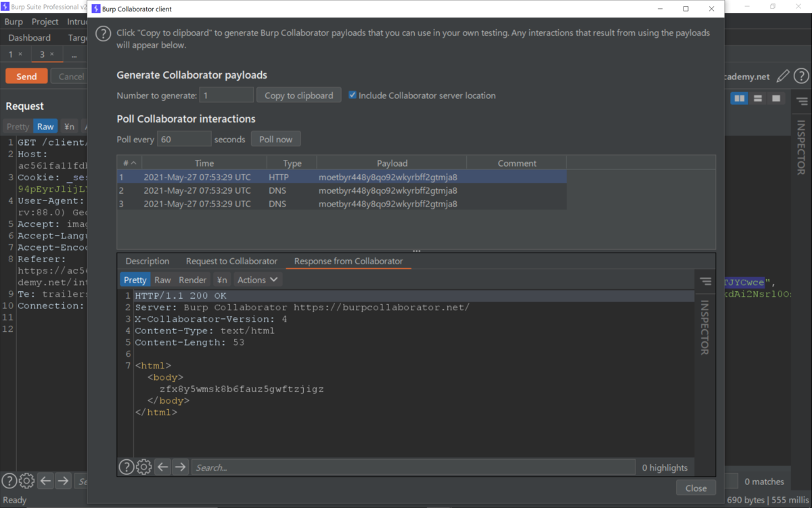Click help icon in Repeater request footer
This screenshot has height=508, width=812.
click(x=9, y=481)
